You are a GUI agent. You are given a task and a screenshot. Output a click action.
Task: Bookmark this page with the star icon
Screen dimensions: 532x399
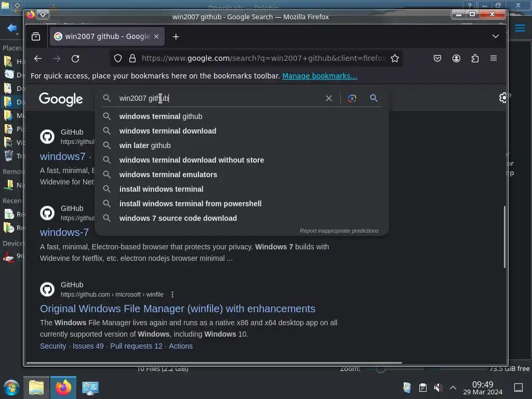[395, 58]
